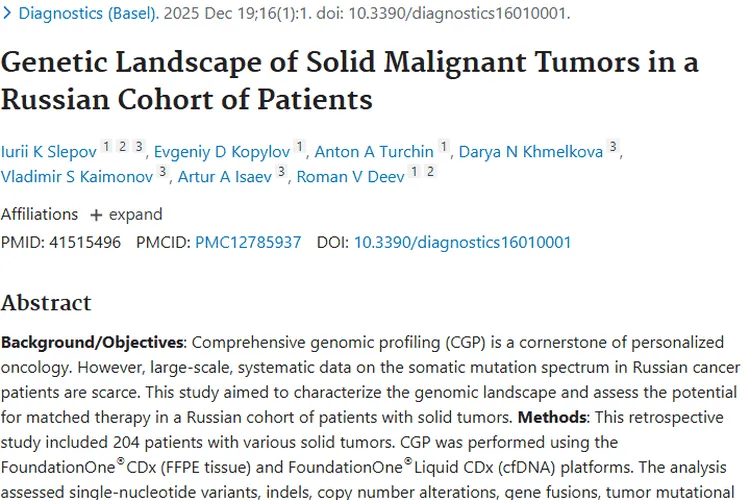Expand the Affiliations list
This screenshot has width=750, height=500.
click(x=125, y=214)
